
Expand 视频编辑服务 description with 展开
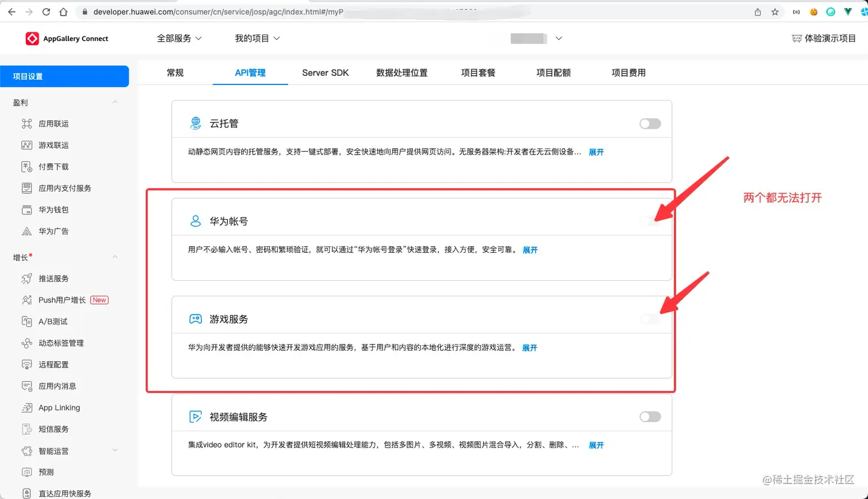pyautogui.click(x=596, y=446)
